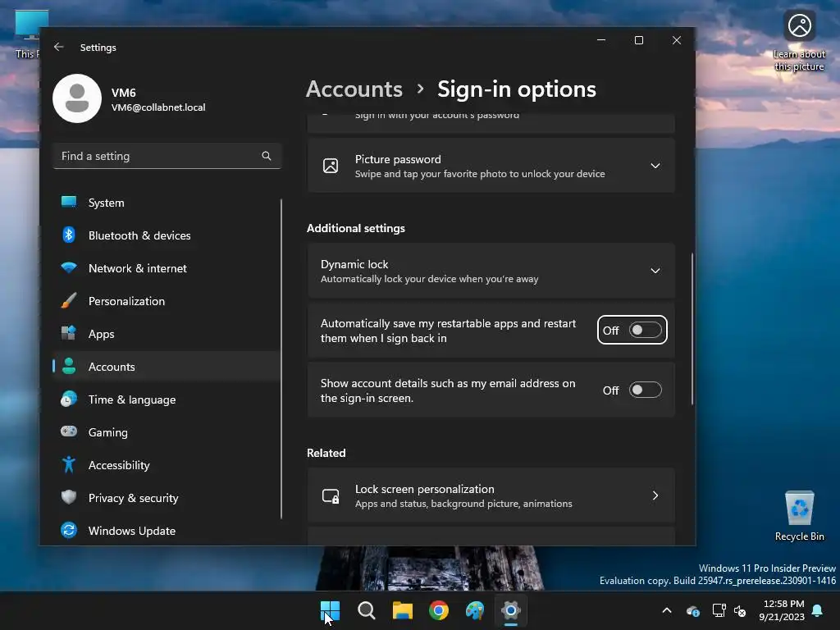The height and width of the screenshot is (630, 840).
Task: Click Learn about this picture desktop icon
Action: pyautogui.click(x=799, y=42)
